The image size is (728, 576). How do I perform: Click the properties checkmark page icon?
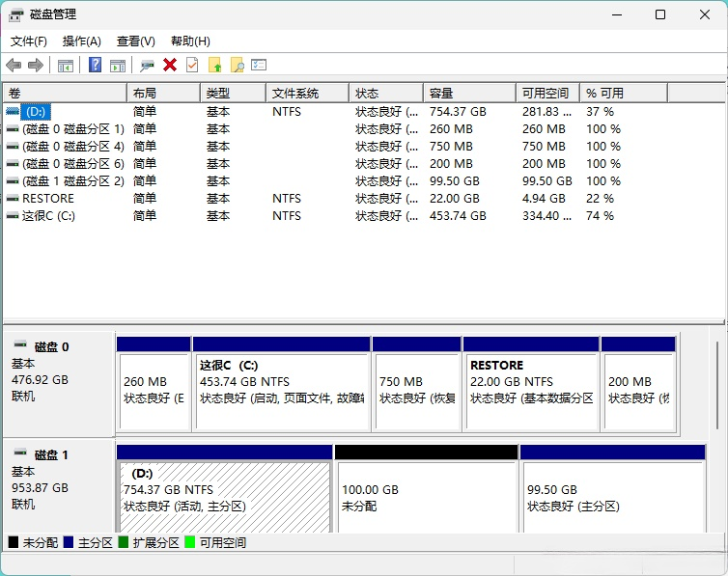tap(192, 65)
